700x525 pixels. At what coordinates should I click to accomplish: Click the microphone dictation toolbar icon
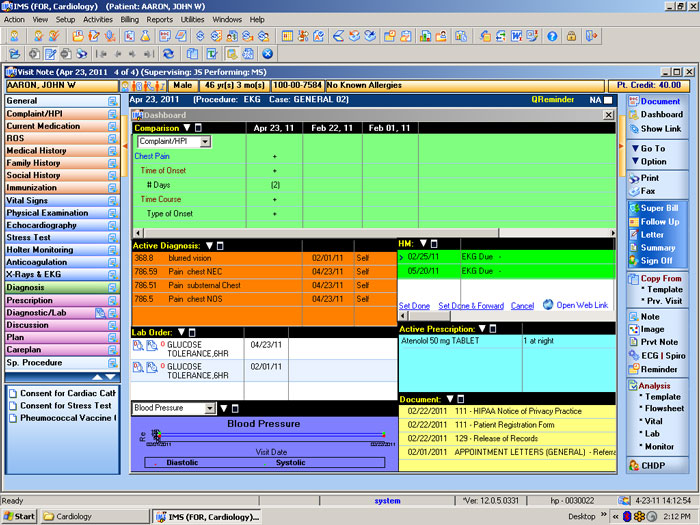(x=110, y=36)
